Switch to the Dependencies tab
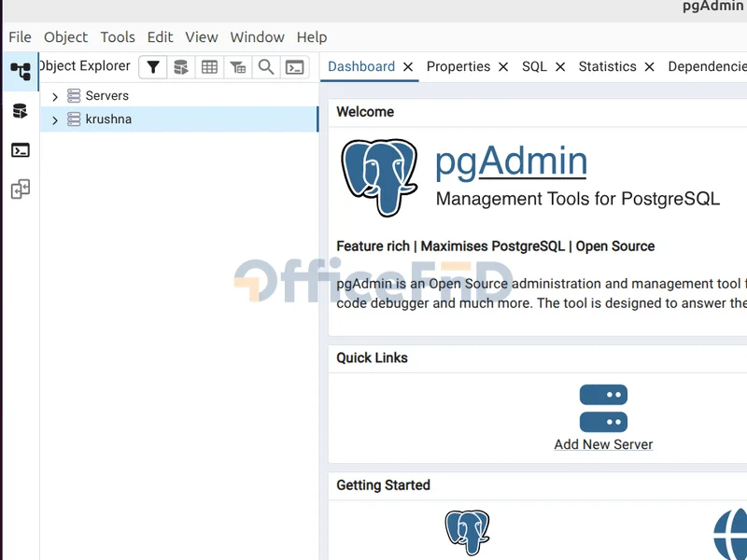The width and height of the screenshot is (747, 560). pos(707,66)
